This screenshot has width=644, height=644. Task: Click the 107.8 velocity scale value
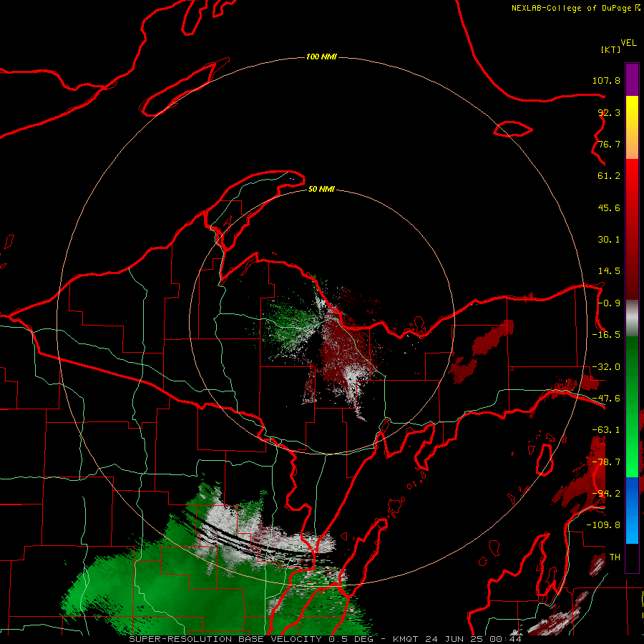click(x=606, y=80)
